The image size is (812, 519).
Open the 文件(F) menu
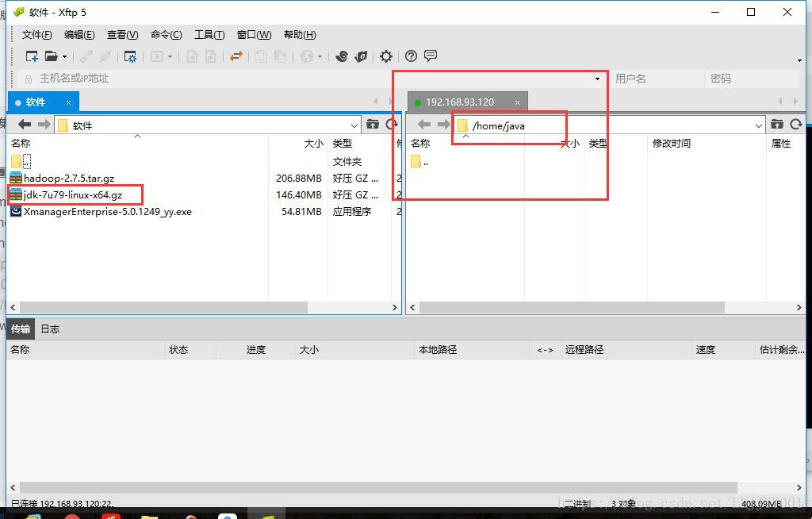click(36, 35)
